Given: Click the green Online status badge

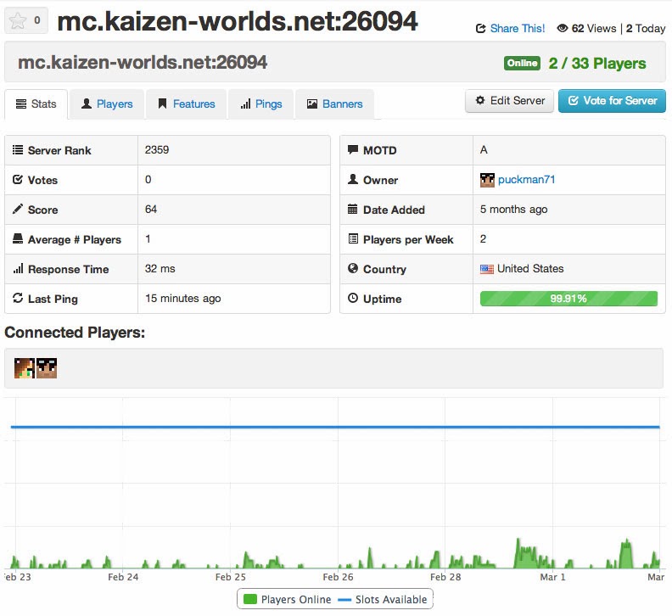Looking at the screenshot, I should pyautogui.click(x=522, y=63).
